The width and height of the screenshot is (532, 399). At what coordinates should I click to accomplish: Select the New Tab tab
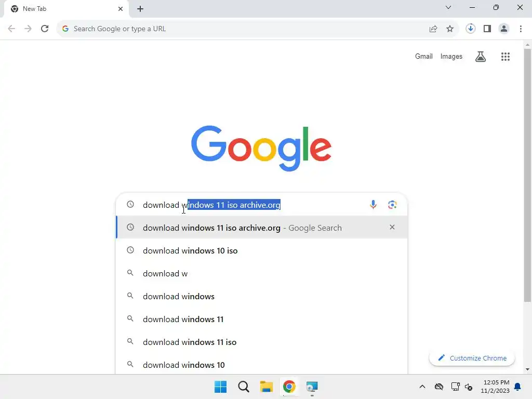(x=66, y=9)
